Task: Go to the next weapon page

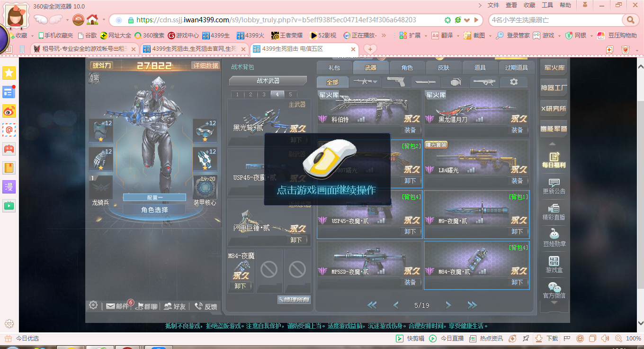Action: point(448,305)
